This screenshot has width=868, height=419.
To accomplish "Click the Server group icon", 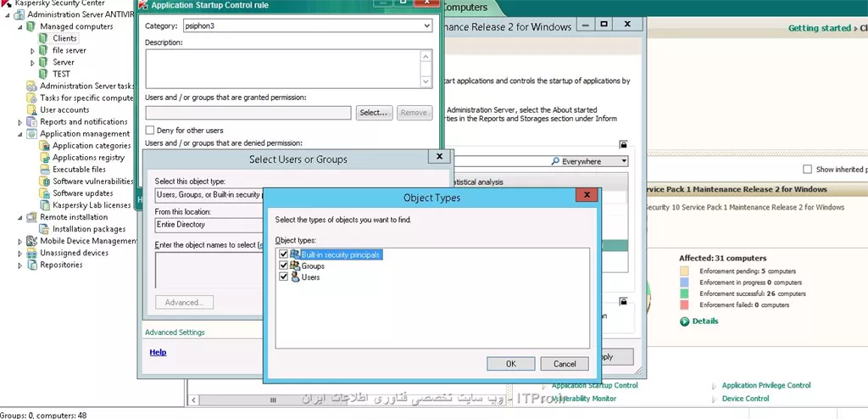I will [44, 62].
